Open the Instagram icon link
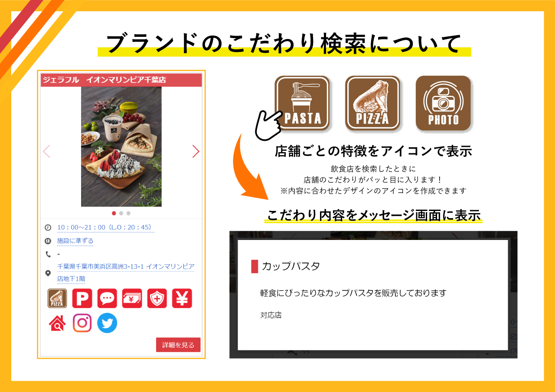The height and width of the screenshot is (392, 555). (x=82, y=323)
